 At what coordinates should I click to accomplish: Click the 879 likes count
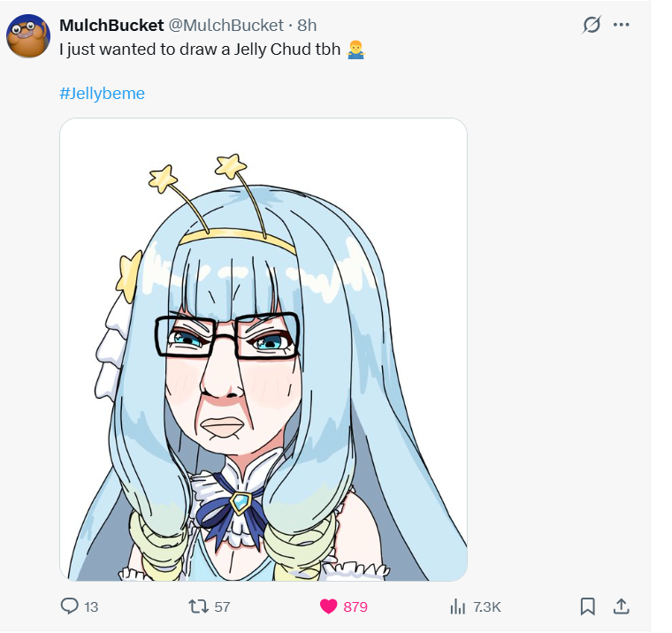click(355, 606)
